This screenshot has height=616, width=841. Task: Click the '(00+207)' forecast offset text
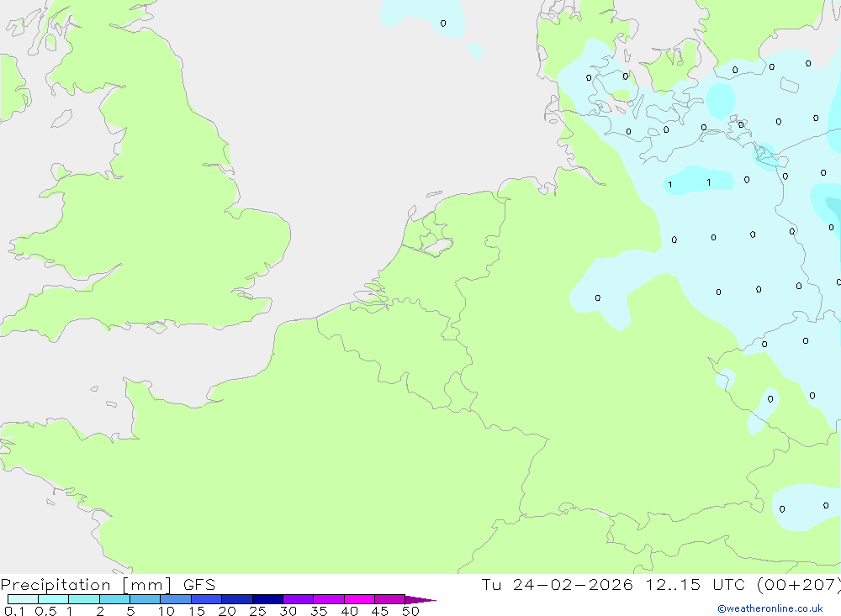coord(798,584)
